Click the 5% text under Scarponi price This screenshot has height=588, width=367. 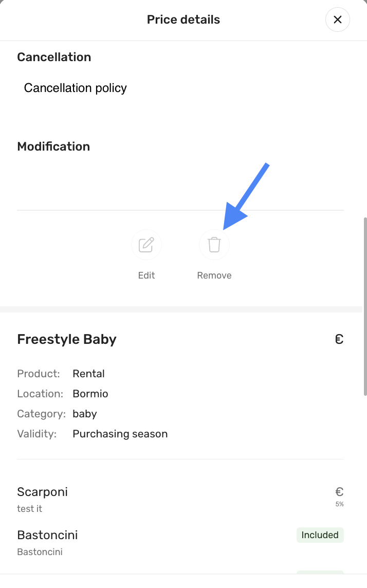[x=340, y=504]
